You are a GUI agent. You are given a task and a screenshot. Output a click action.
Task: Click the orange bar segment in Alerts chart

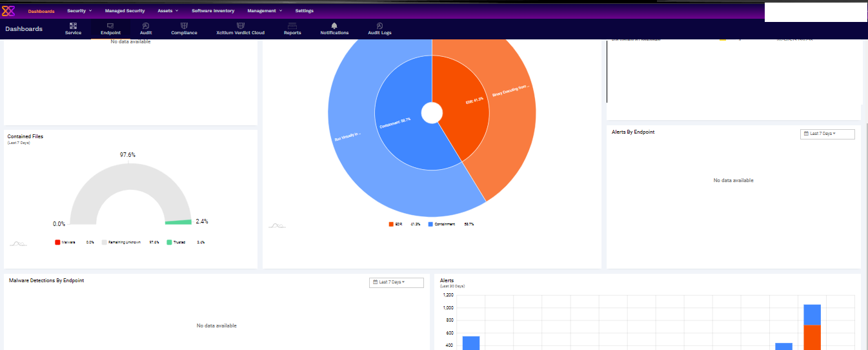(812, 337)
